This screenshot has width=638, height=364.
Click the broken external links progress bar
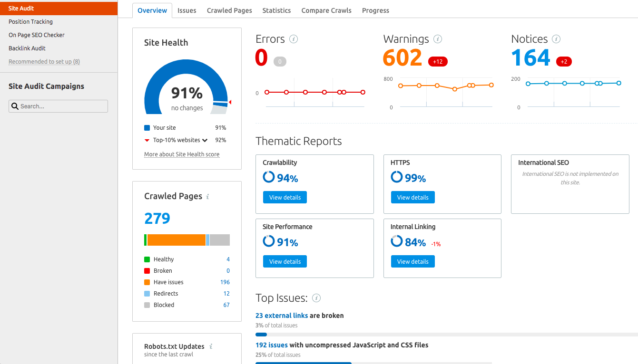coord(447,335)
